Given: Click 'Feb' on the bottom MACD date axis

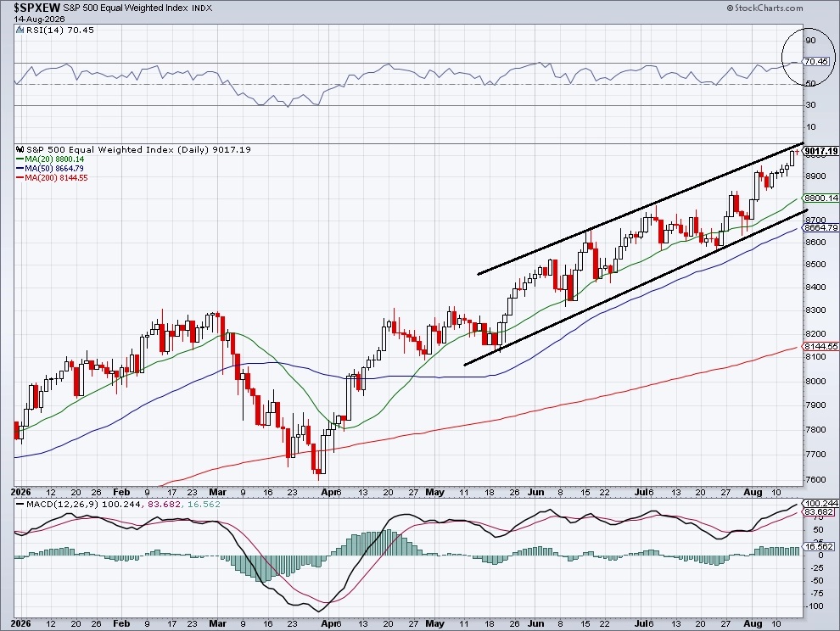Looking at the screenshot, I should point(121,623).
